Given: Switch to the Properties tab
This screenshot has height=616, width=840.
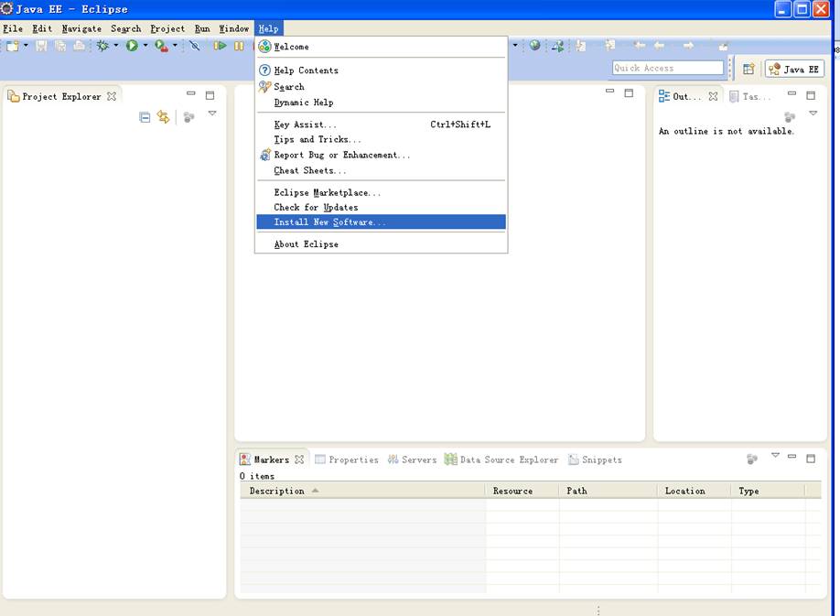Looking at the screenshot, I should tap(347, 459).
